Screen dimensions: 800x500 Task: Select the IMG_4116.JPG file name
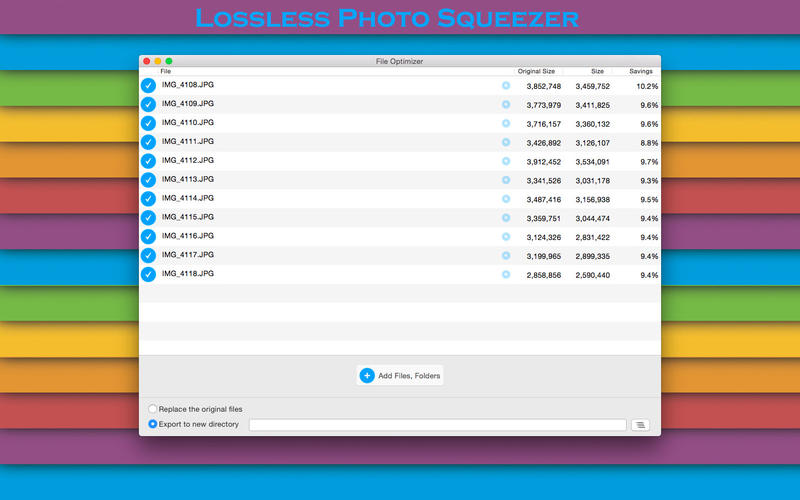click(188, 236)
